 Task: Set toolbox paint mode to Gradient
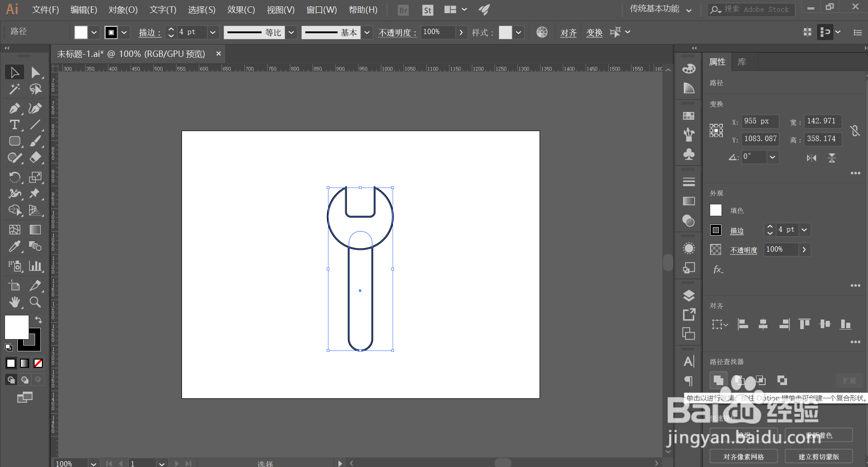click(25, 363)
